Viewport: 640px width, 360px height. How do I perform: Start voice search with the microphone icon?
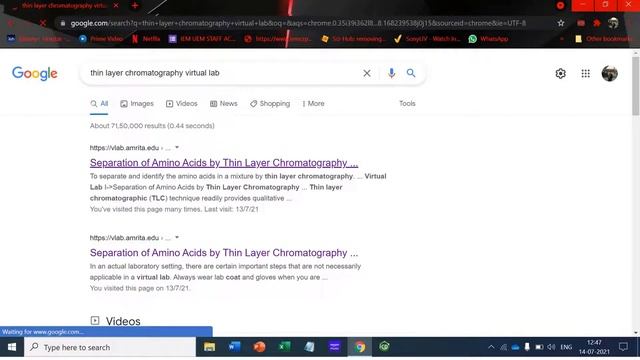coord(391,73)
